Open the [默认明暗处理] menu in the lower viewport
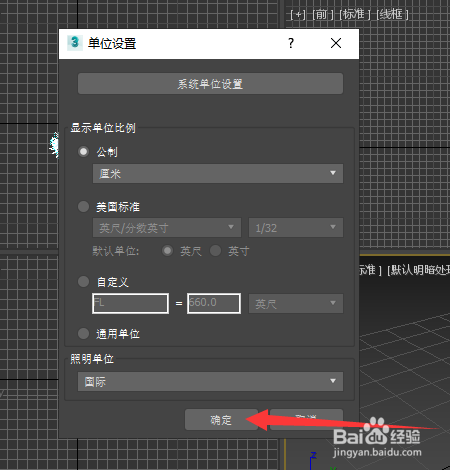Screen dimensions: 450x470 click(x=418, y=270)
